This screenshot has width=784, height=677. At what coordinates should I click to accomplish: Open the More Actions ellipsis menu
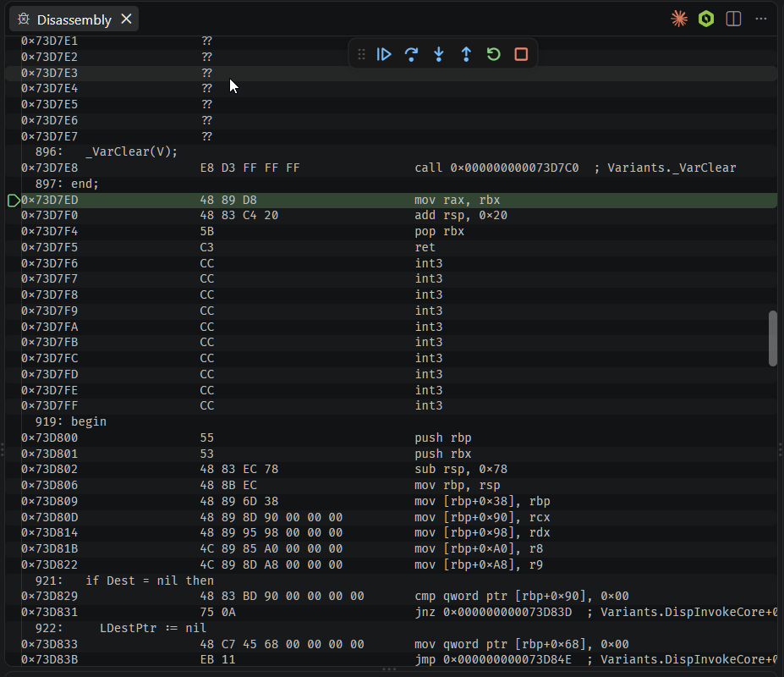click(x=761, y=19)
